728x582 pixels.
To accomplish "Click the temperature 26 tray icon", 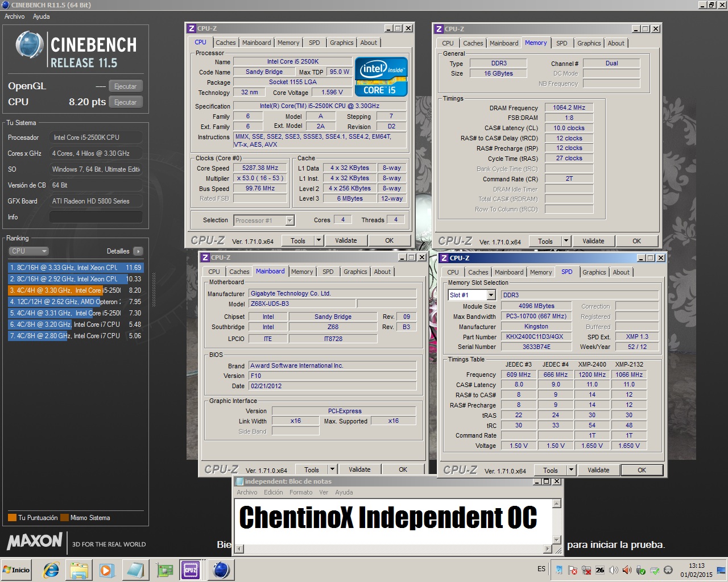I will pos(600,570).
